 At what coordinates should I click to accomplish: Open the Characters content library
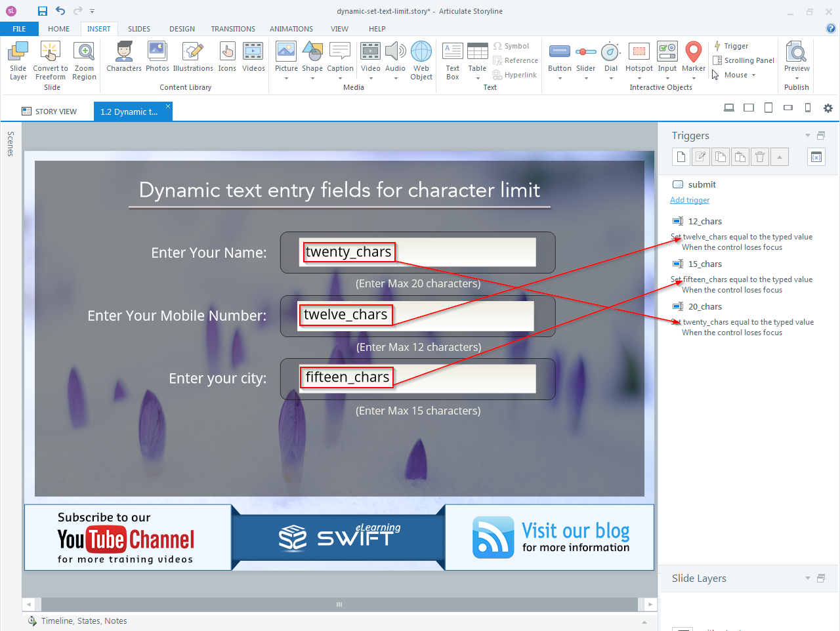tap(123, 57)
